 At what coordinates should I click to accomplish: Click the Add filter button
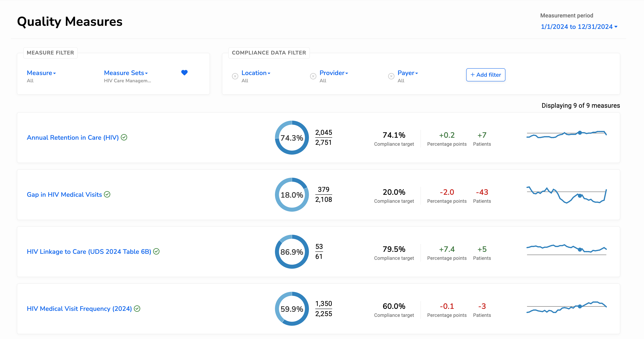click(485, 75)
